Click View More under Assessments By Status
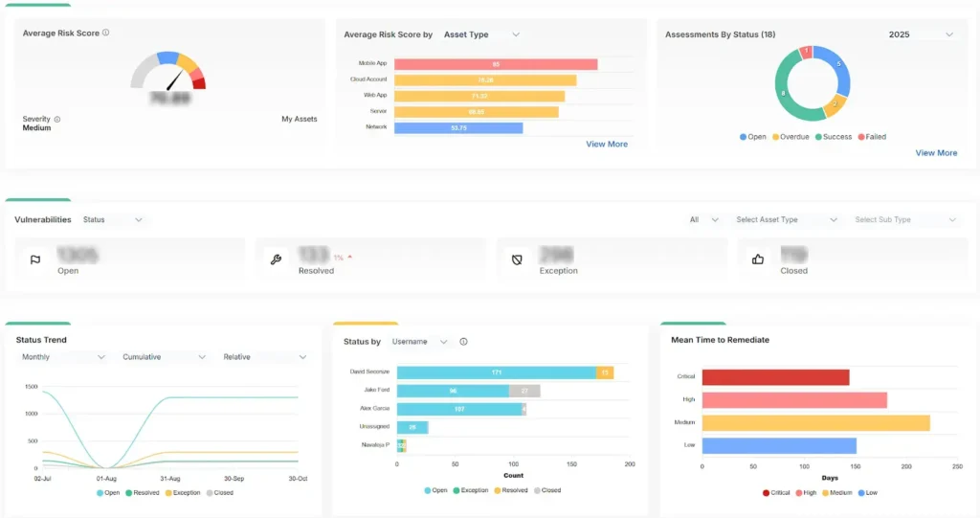 (936, 152)
